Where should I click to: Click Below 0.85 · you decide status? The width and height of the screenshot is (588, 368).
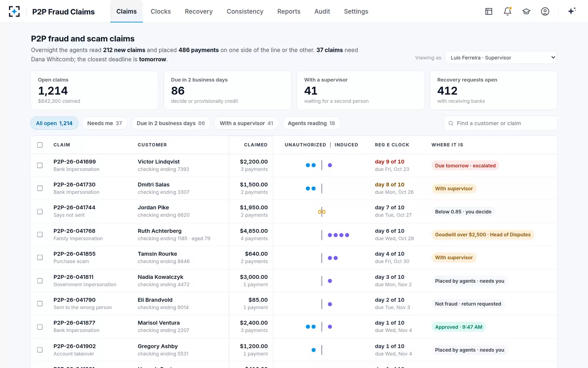coord(463,212)
